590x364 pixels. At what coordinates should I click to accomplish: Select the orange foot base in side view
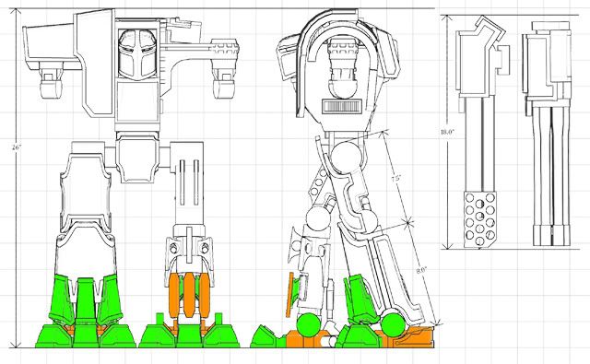pos(360,338)
